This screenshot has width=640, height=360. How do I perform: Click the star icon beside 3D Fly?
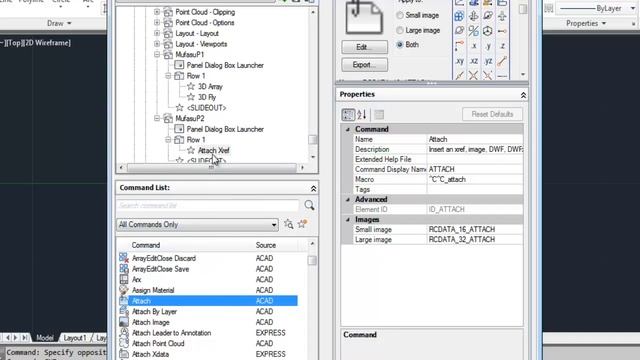(x=191, y=97)
